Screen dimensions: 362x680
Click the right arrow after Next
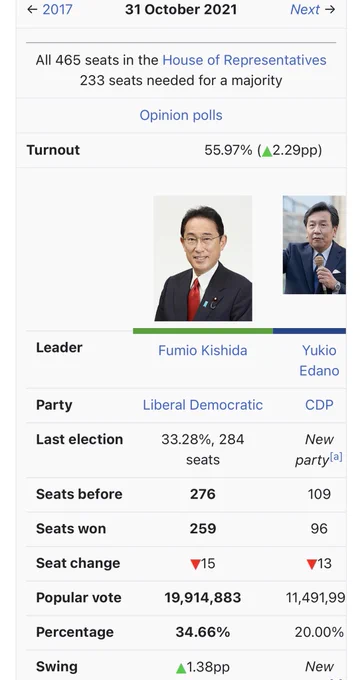tap(330, 10)
